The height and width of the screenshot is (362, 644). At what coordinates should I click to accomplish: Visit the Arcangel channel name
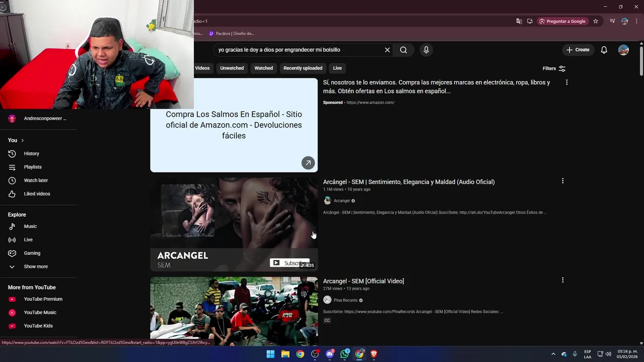pyautogui.click(x=342, y=201)
